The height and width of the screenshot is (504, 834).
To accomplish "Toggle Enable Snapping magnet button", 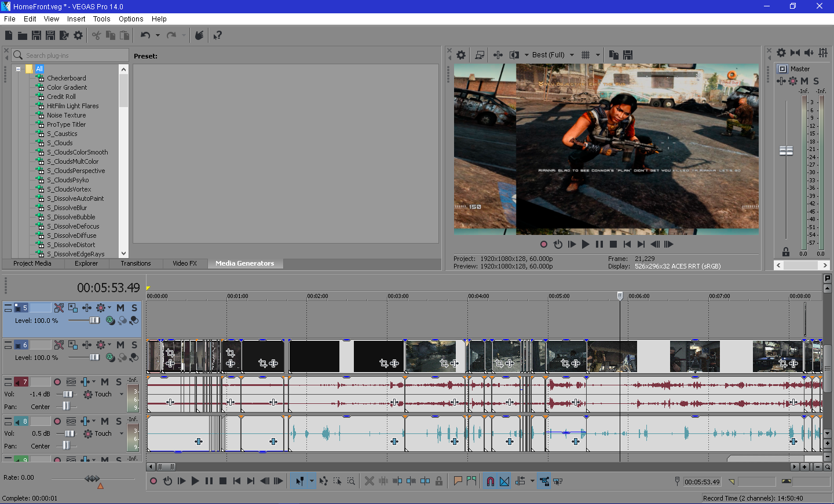I will [490, 481].
